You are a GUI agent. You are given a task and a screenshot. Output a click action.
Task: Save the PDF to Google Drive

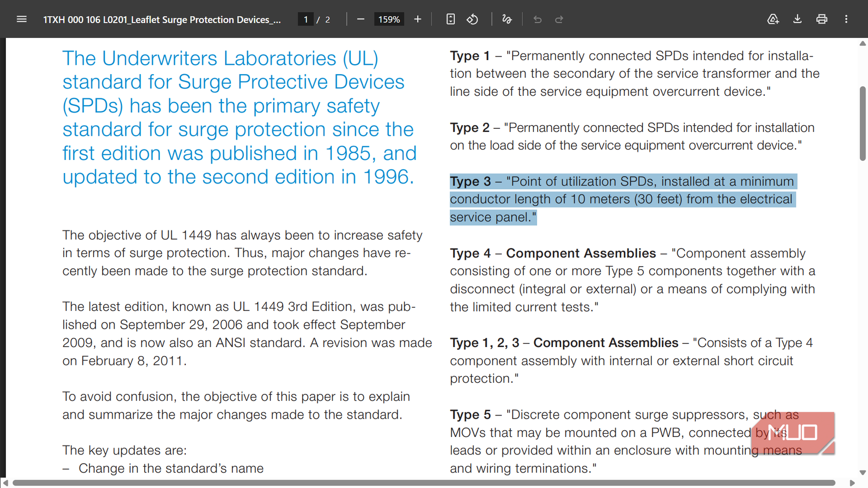point(773,19)
